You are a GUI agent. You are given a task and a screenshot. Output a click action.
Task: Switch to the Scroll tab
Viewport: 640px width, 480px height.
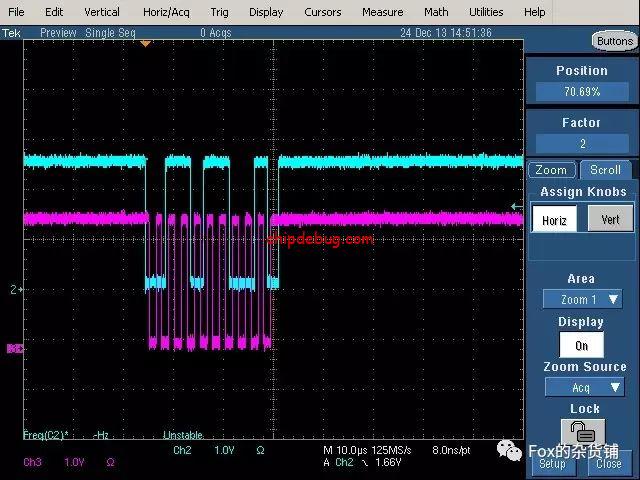(x=606, y=170)
